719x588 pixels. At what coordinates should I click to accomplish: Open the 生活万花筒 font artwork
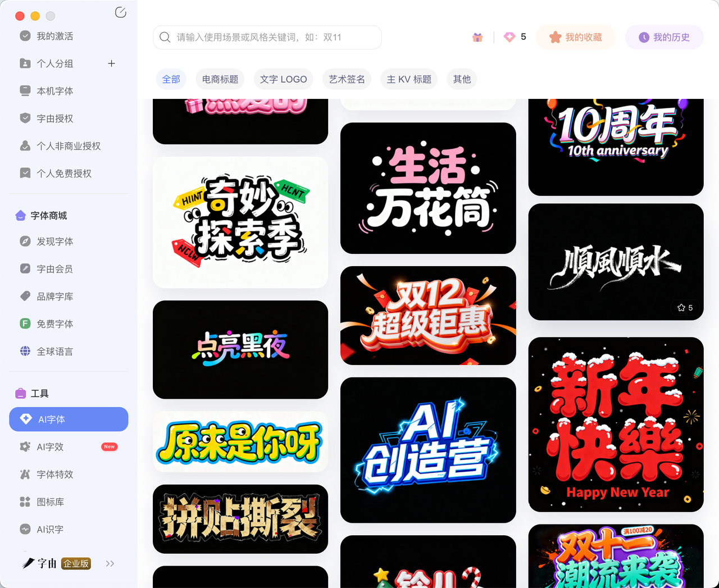[428, 189]
